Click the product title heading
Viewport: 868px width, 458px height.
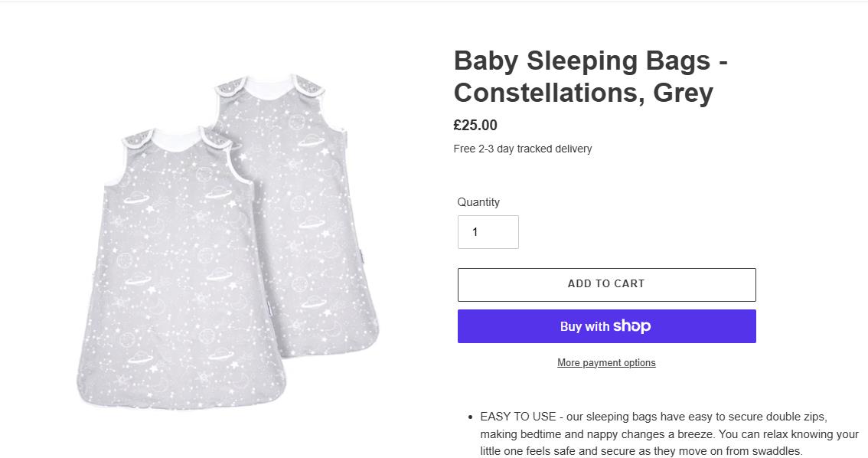[x=590, y=77]
